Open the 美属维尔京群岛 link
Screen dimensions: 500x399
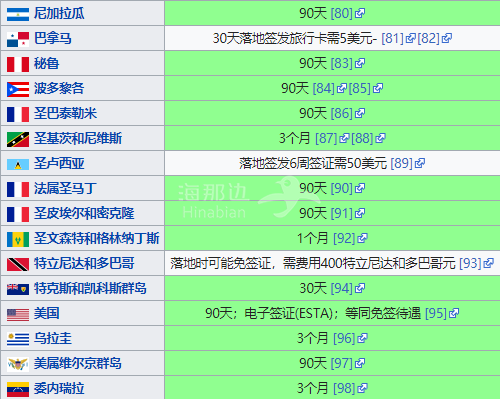pos(77,363)
